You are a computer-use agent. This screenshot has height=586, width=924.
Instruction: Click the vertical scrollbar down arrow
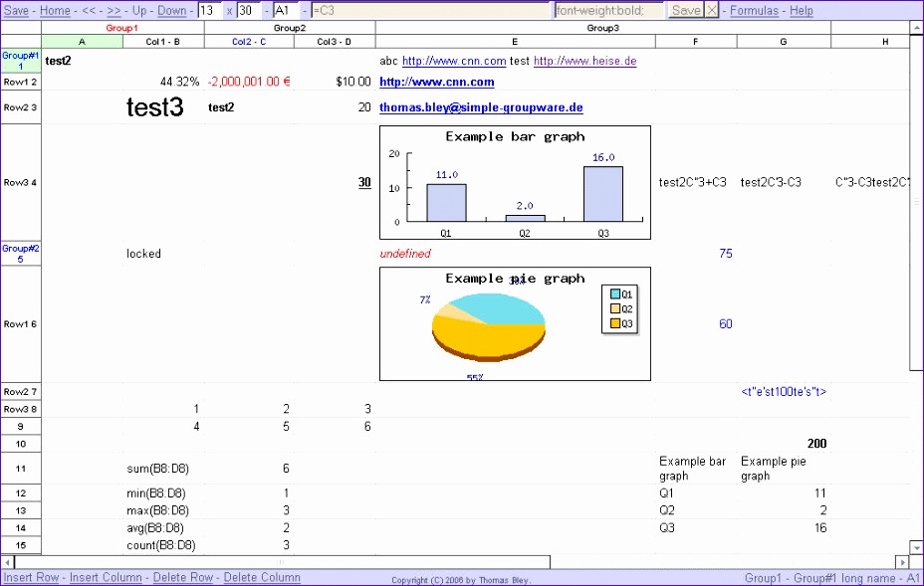point(916,545)
